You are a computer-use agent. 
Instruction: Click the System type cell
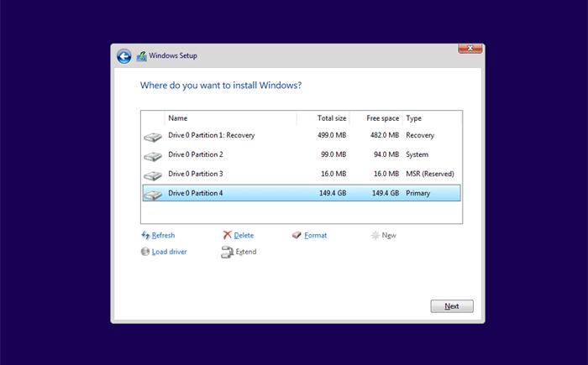click(x=417, y=154)
